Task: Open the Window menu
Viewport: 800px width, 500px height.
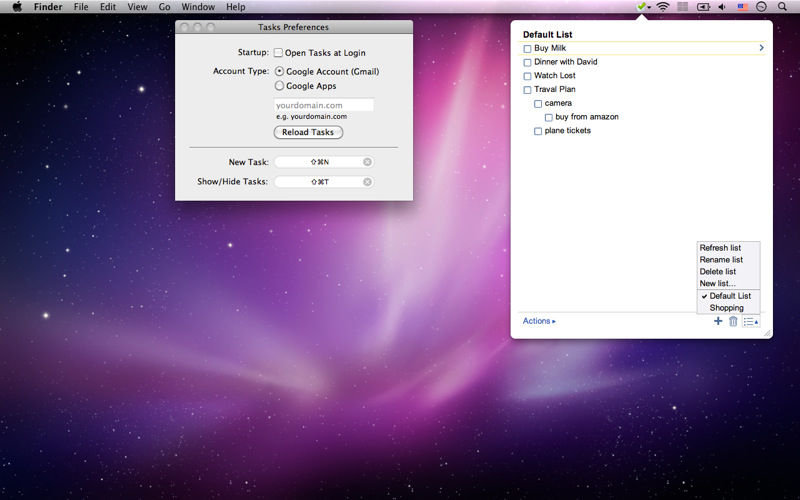Action: pos(198,7)
